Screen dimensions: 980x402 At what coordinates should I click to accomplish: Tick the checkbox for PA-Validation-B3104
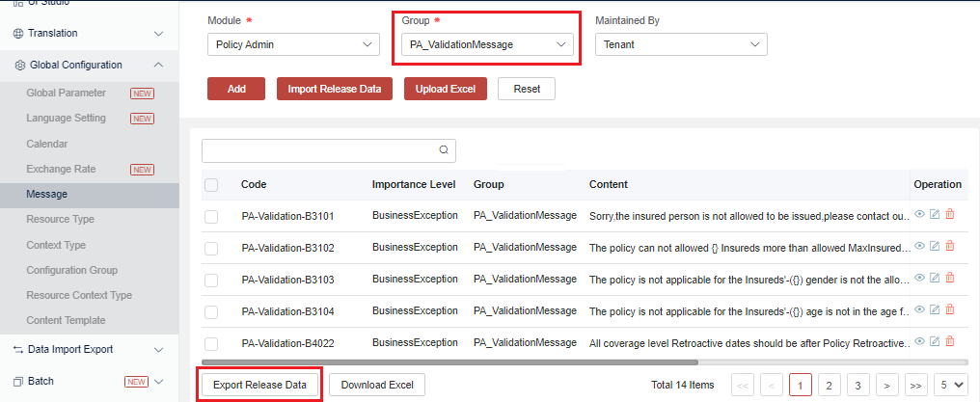(211, 311)
